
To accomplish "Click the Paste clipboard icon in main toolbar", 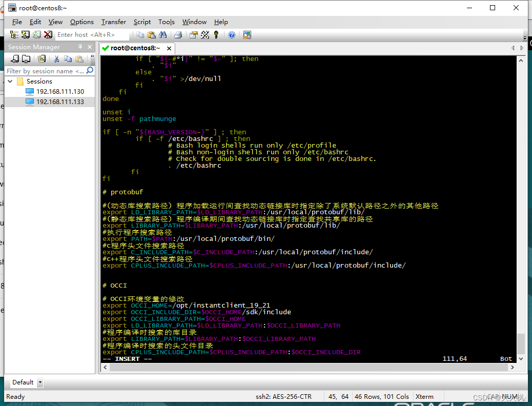I will point(152,35).
